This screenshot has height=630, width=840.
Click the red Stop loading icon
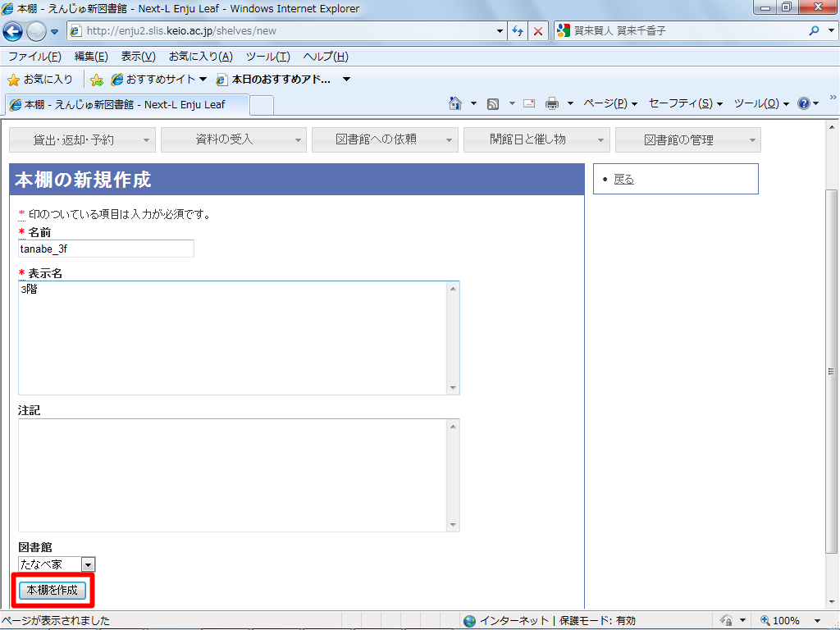[x=538, y=31]
